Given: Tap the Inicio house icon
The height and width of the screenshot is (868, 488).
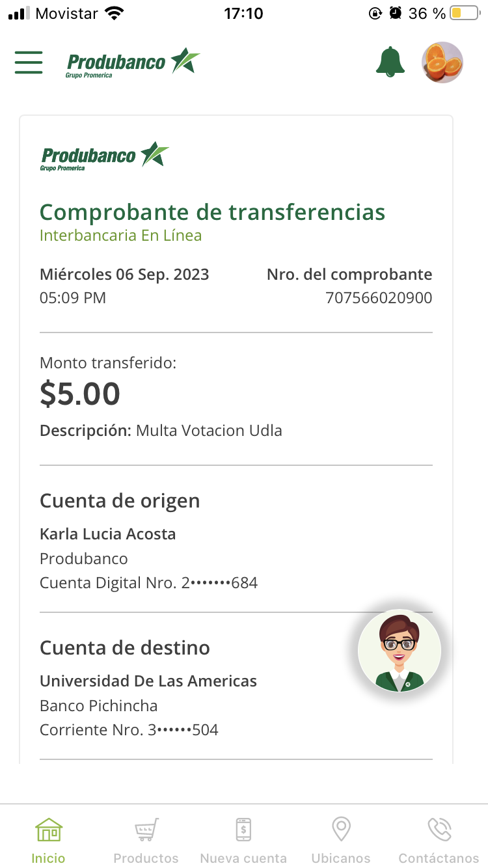Looking at the screenshot, I should [49, 830].
